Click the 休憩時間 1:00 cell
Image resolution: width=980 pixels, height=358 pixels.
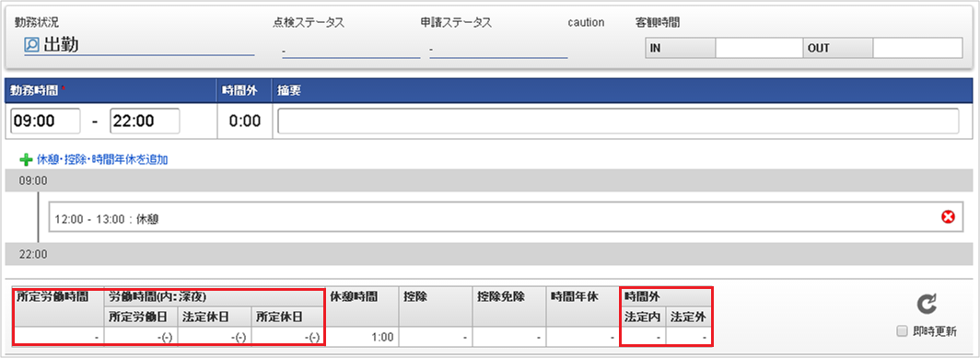click(362, 337)
